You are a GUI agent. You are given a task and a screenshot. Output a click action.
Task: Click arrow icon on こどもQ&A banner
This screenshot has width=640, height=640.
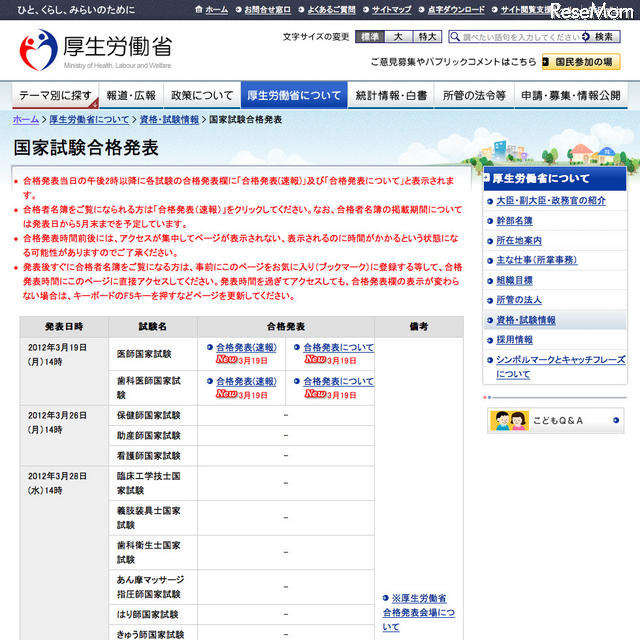pyautogui.click(x=616, y=420)
